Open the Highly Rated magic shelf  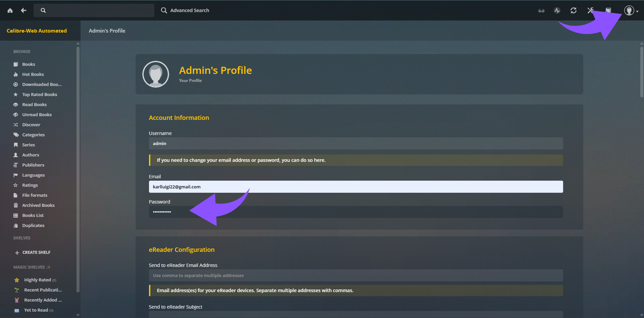pyautogui.click(x=37, y=280)
